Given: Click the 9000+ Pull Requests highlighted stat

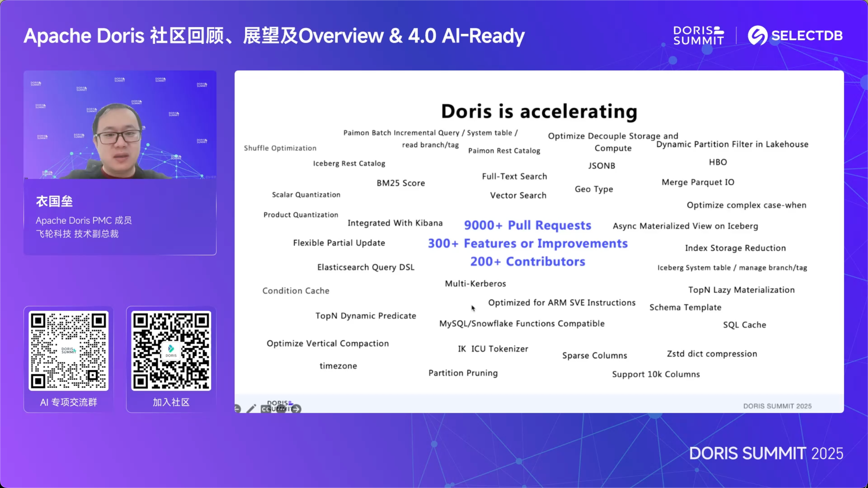Looking at the screenshot, I should point(527,225).
